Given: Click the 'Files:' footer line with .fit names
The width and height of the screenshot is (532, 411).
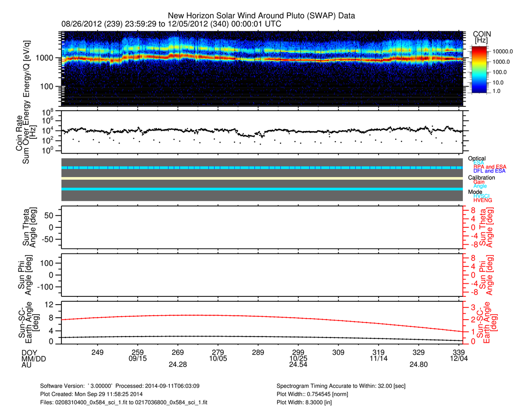Looking at the screenshot, I should pos(124,402).
